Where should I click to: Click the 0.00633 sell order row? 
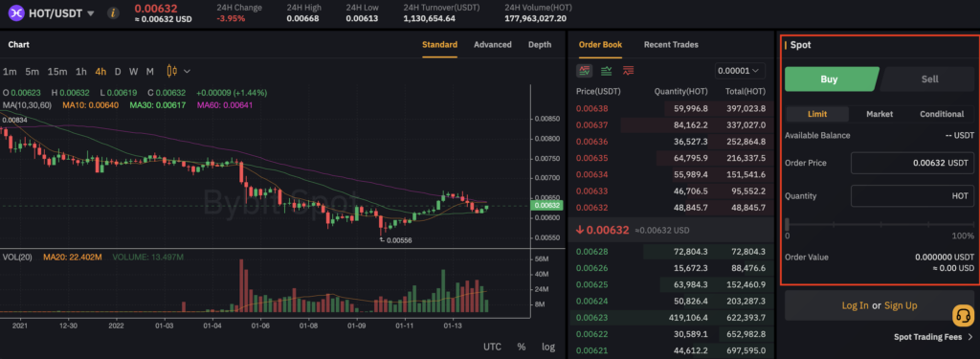[671, 191]
